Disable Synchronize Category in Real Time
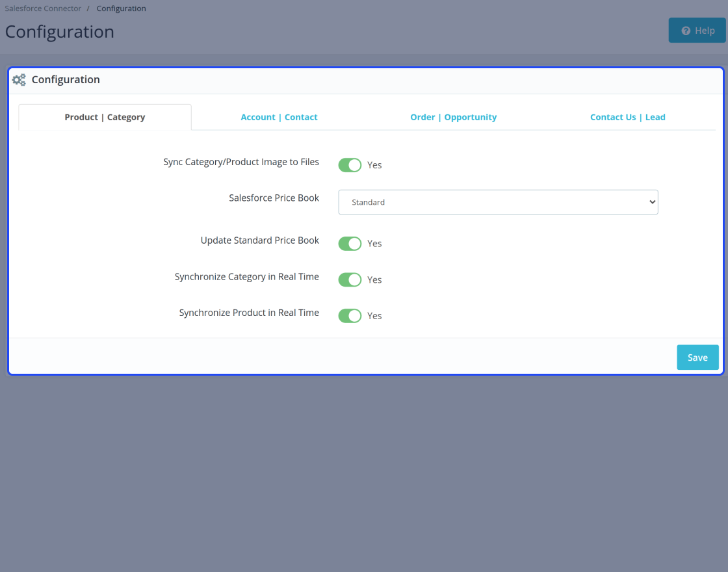The image size is (728, 572). coord(350,279)
